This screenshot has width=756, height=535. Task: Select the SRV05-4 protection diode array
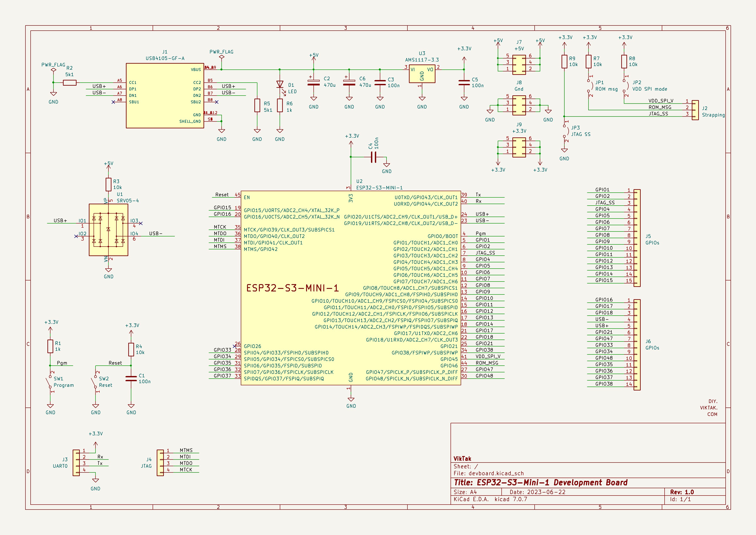108,230
